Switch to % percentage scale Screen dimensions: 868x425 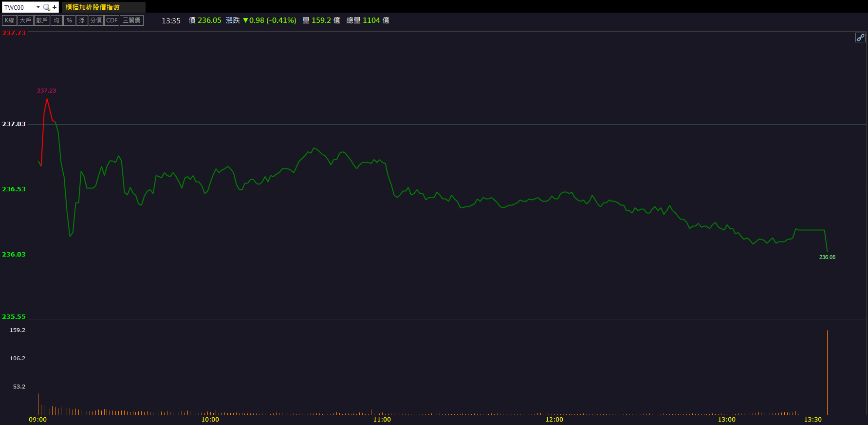click(x=69, y=20)
